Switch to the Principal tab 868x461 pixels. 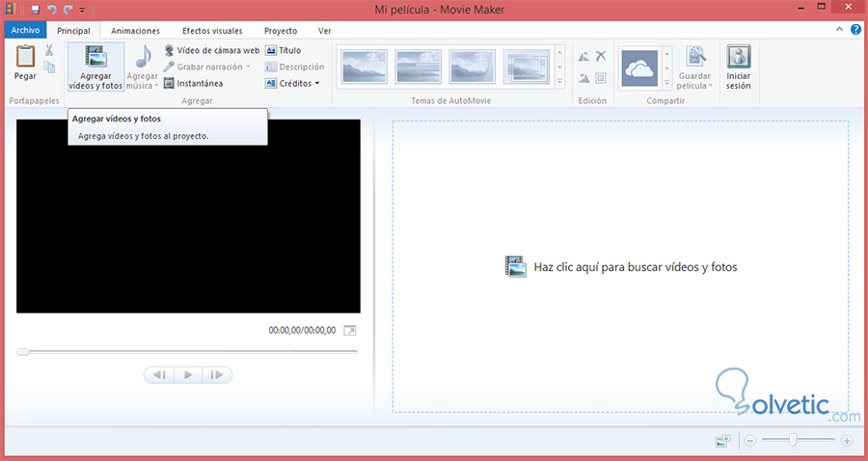pos(73,31)
